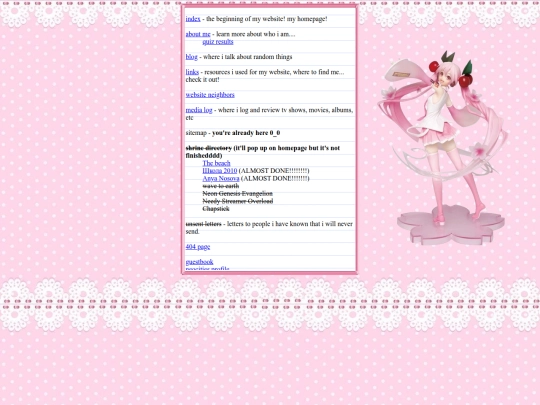This screenshot has height=405, width=540.
Task: Click the crossed-out Neon Genesis Evangelion entry
Action: pos(238,194)
